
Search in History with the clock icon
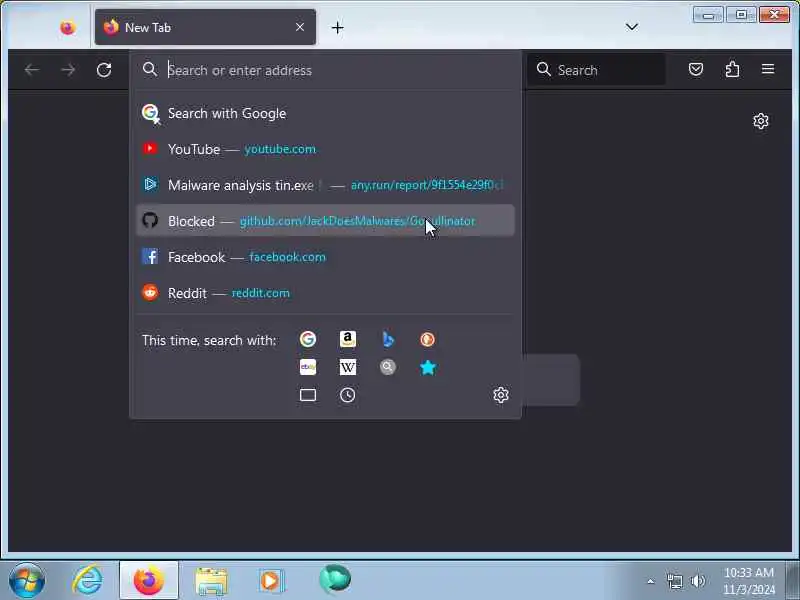(x=348, y=395)
